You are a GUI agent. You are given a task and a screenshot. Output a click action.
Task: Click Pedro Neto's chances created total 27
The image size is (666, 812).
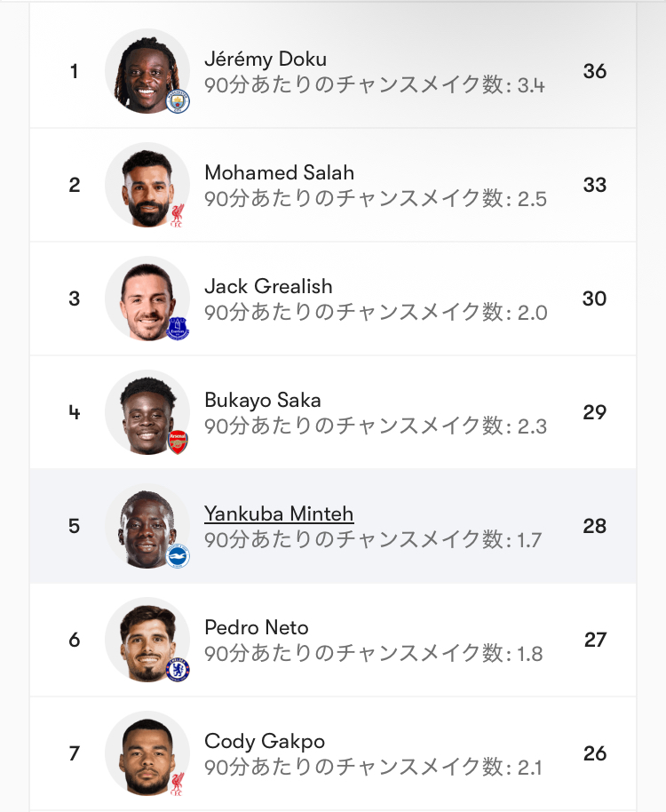(x=595, y=640)
